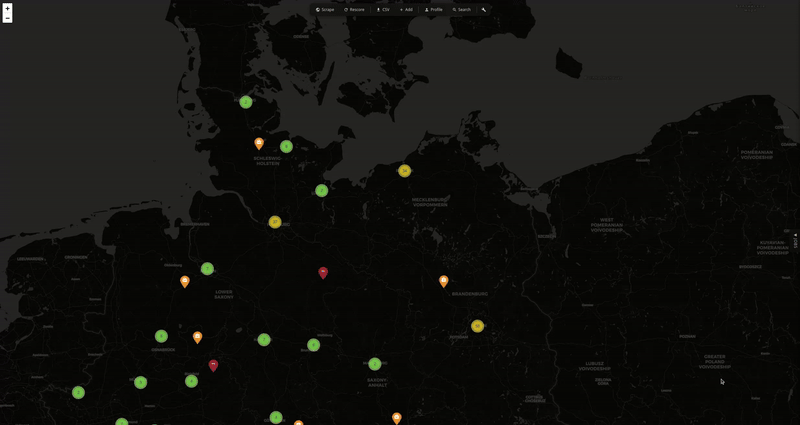The width and height of the screenshot is (800, 425).
Task: Select green cluster near Braunschweig
Action: 313,345
